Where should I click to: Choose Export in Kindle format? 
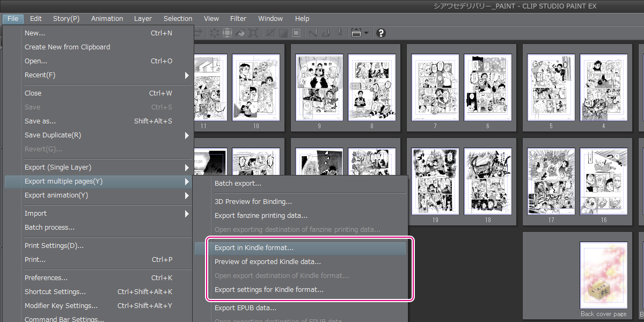254,248
